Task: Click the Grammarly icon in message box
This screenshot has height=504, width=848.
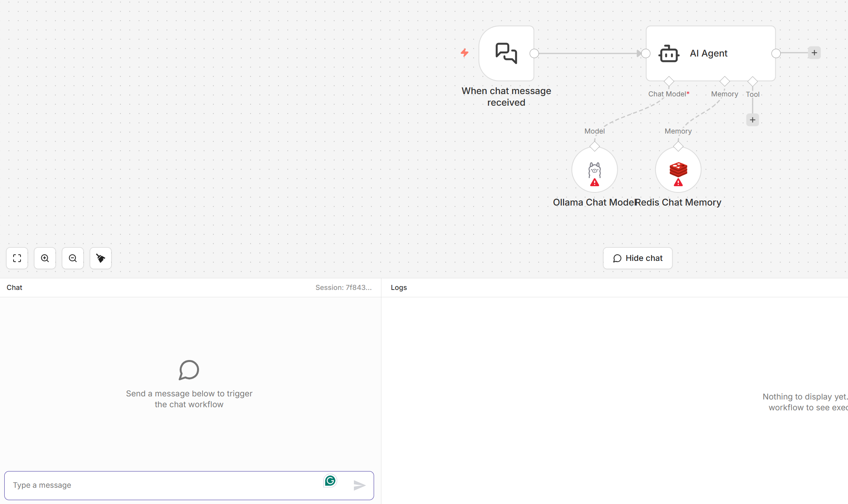Action: click(x=330, y=481)
